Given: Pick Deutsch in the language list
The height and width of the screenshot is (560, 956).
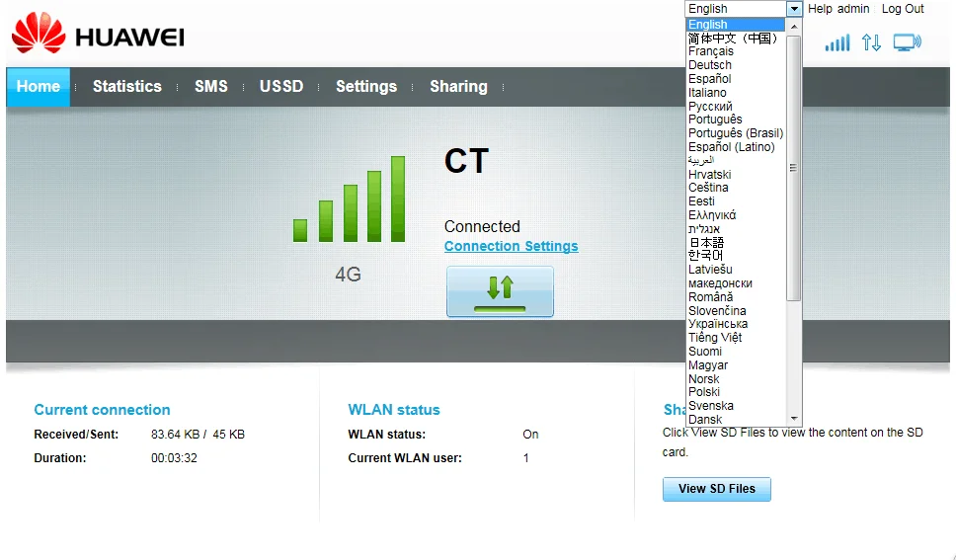Looking at the screenshot, I should click(736, 64).
